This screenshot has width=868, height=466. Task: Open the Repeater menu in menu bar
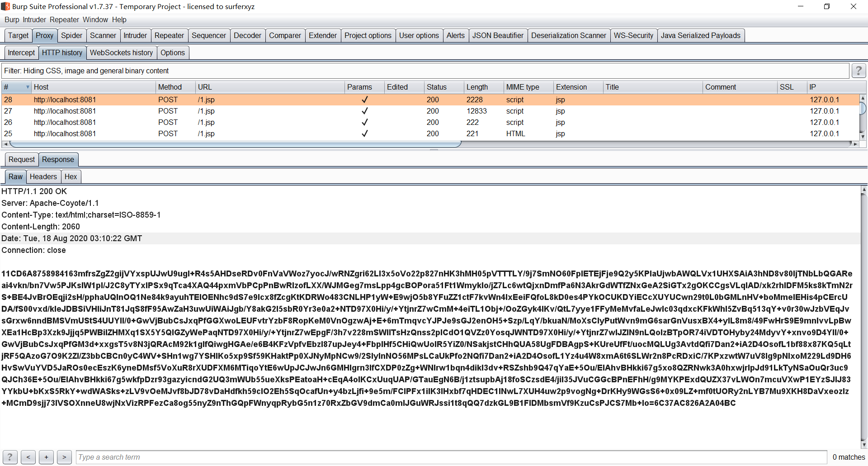pyautogui.click(x=64, y=19)
